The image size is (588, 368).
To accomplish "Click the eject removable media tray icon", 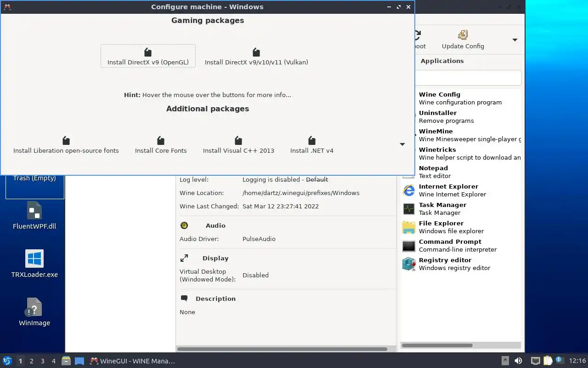I will coord(505,361).
